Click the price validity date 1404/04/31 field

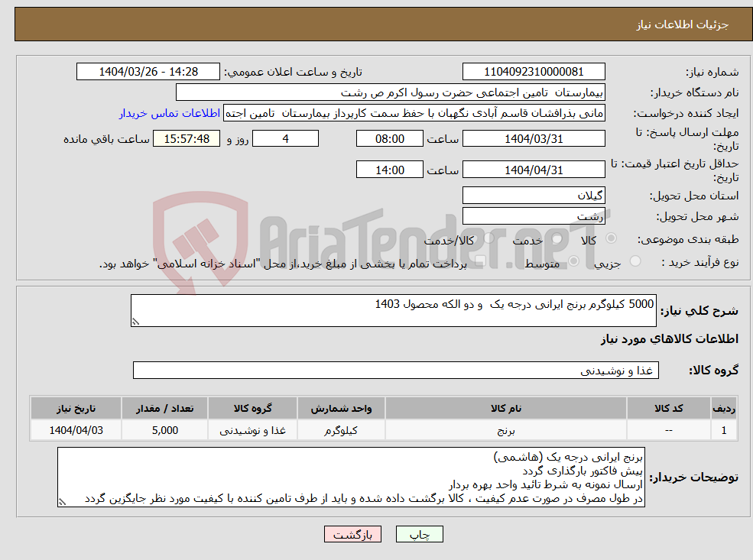click(534, 170)
